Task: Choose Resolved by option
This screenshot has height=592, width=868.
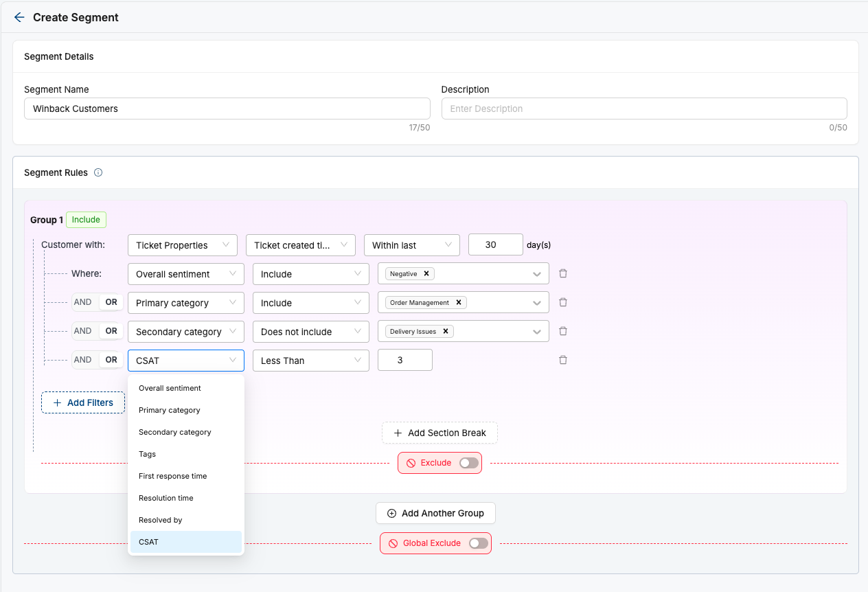Action: coord(186,520)
